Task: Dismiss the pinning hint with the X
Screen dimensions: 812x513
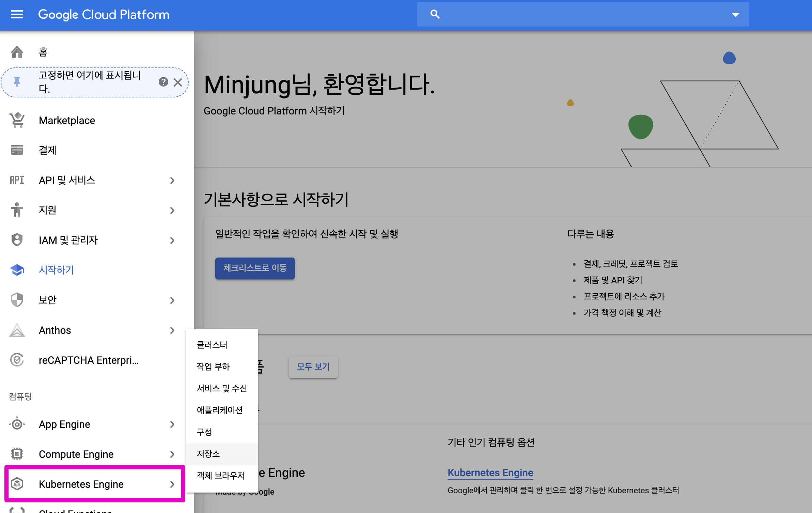Action: [178, 82]
